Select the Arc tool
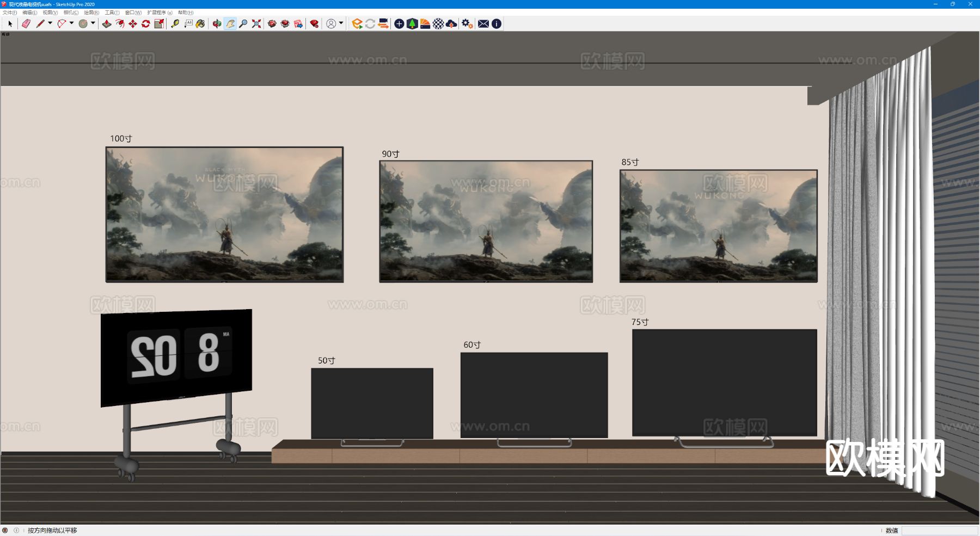The width and height of the screenshot is (980, 536). [x=62, y=23]
